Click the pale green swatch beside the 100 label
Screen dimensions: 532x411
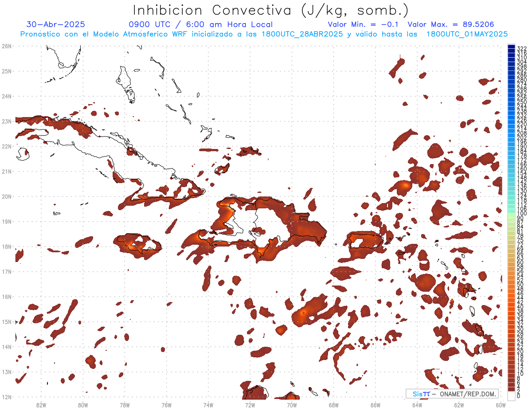512,215
